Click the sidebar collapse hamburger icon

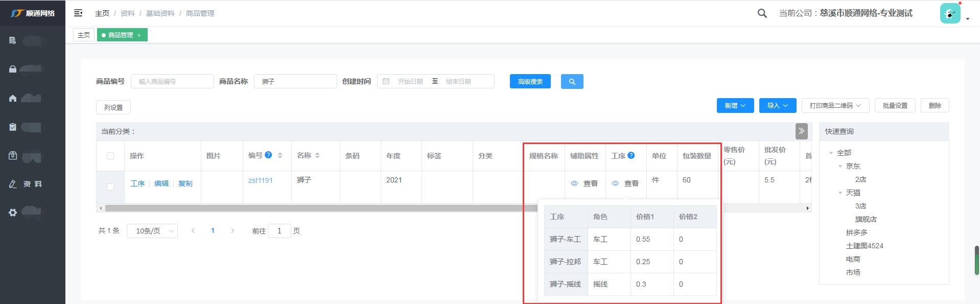[x=78, y=13]
